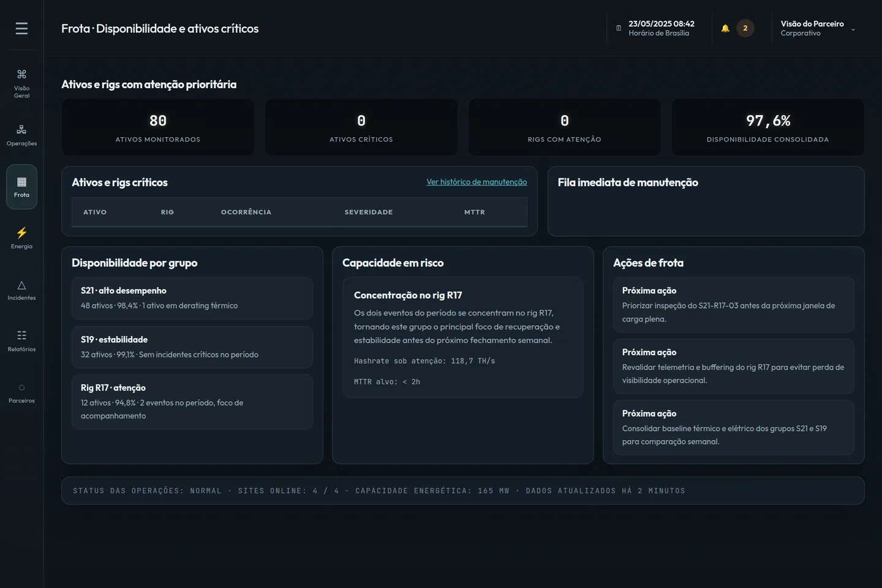Click Disponibilidade por grupo heading
Screen dimensions: 882x588
[135, 263]
